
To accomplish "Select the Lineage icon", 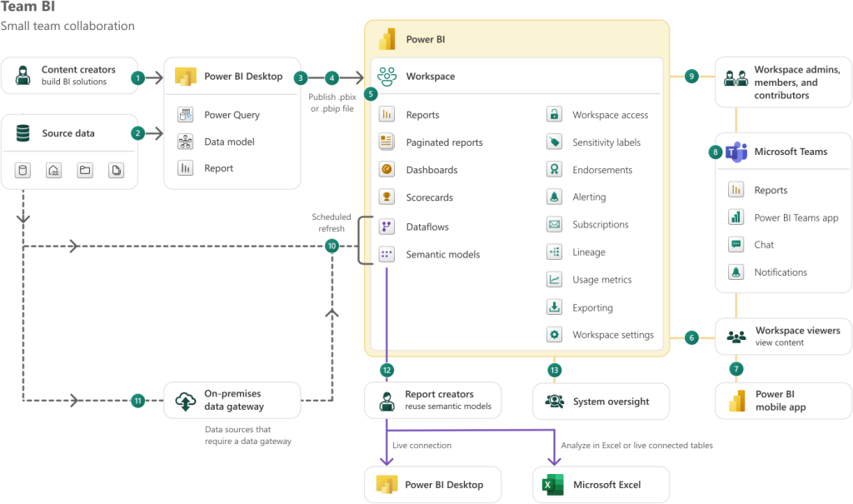I will pyautogui.click(x=554, y=252).
